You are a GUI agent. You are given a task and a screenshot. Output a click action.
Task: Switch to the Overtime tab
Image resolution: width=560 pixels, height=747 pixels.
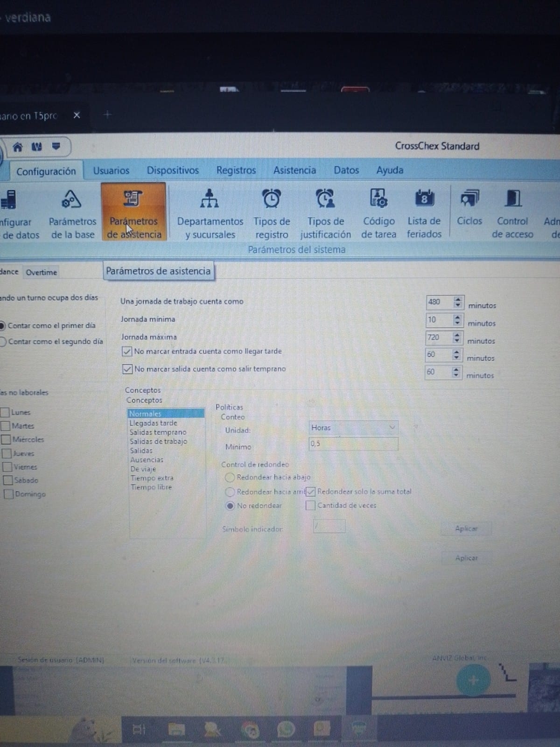coord(42,272)
